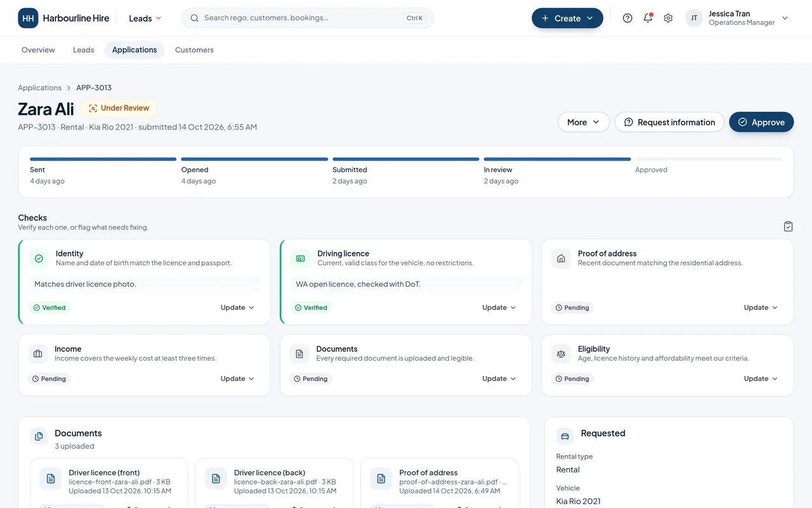Click the Pending badge on Income check
The height and width of the screenshot is (508, 812).
[x=49, y=378]
